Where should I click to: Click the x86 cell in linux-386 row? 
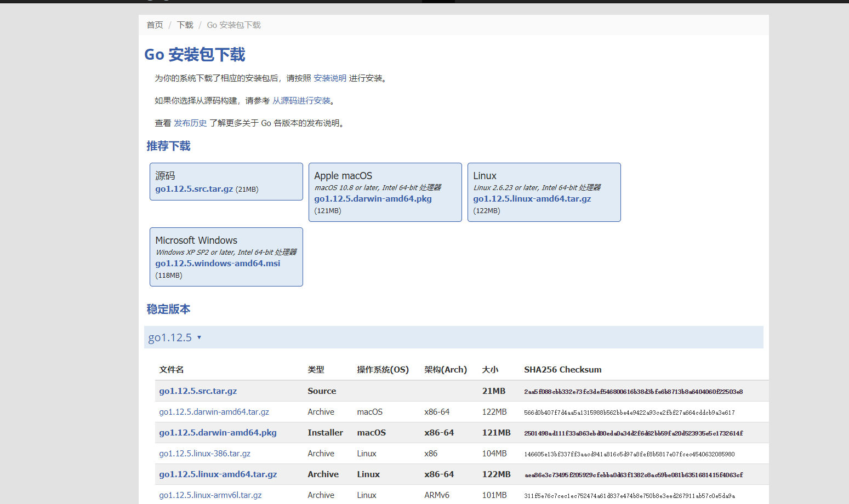430,454
